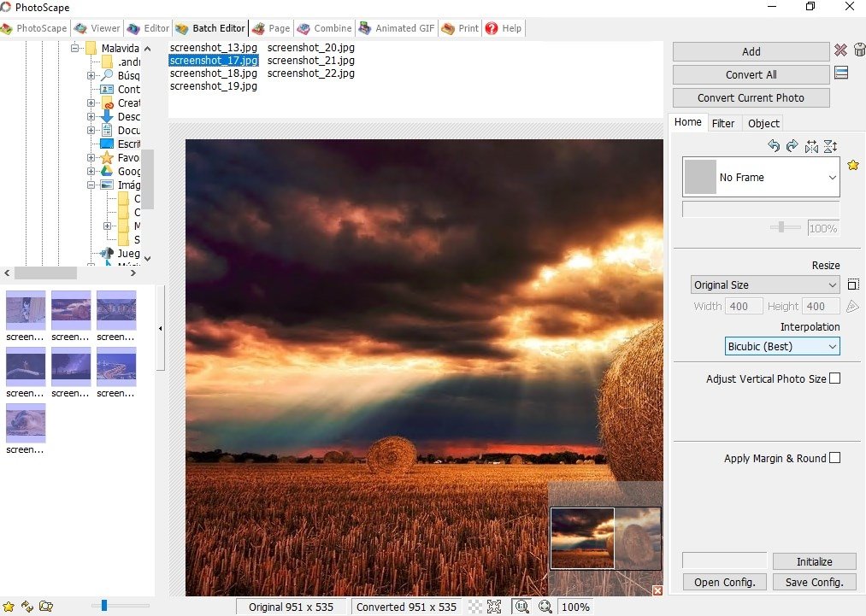Select screenshot_22.jpg in file list
The height and width of the screenshot is (616, 866).
coord(311,73)
